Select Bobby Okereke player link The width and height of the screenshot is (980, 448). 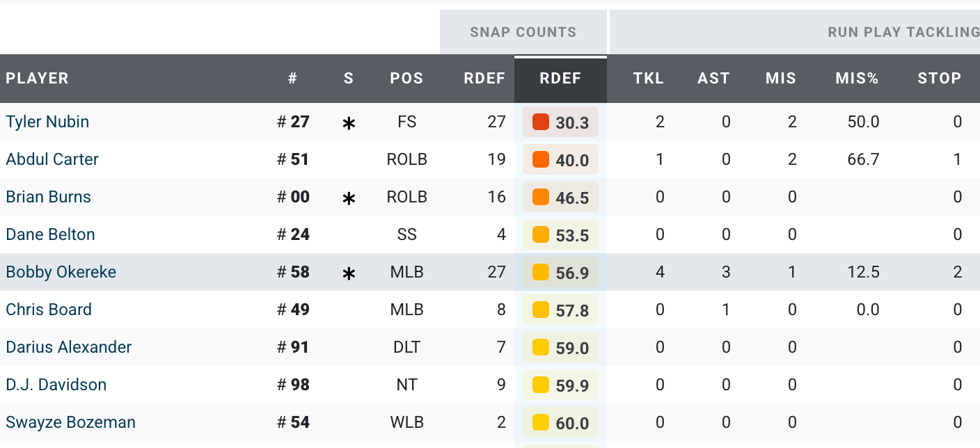[x=61, y=272]
